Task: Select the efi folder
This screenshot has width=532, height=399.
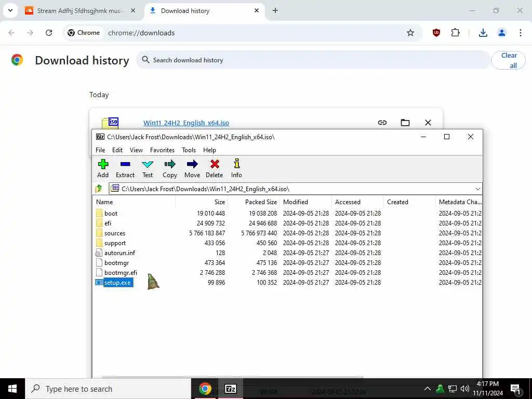Action: point(108,223)
